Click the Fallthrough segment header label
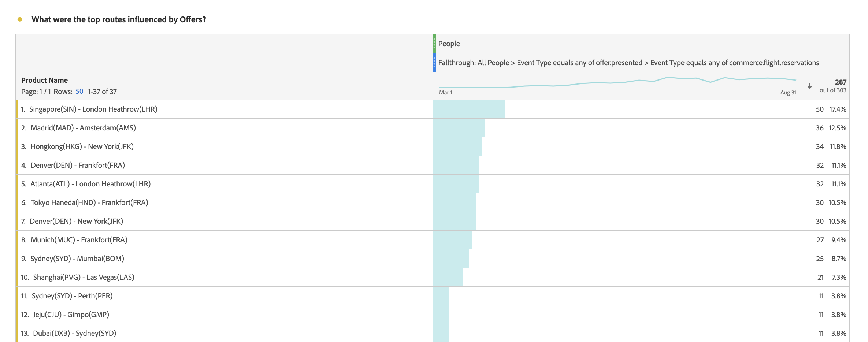This screenshot has width=868, height=342. tap(628, 63)
